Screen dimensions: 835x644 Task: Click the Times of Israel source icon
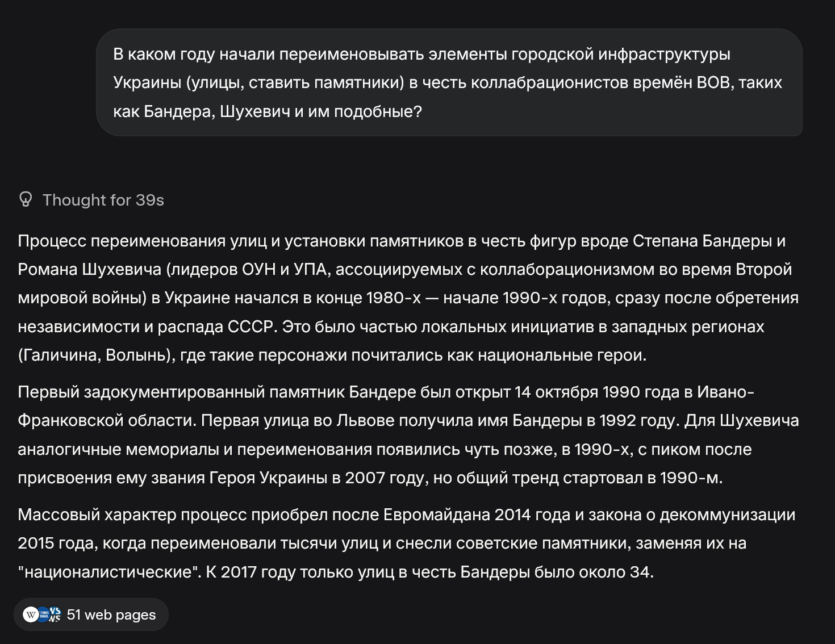point(43,614)
